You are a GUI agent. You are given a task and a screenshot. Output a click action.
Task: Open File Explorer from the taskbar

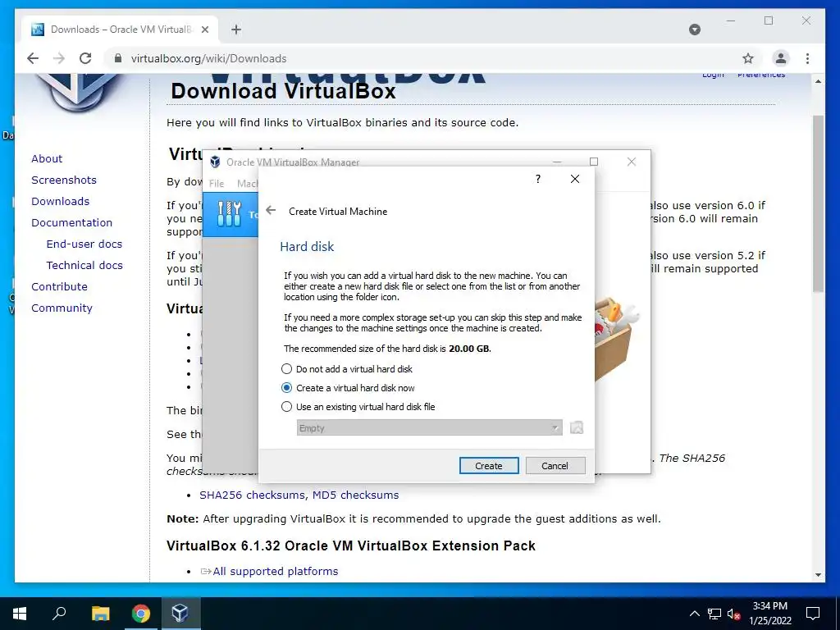(x=100, y=614)
